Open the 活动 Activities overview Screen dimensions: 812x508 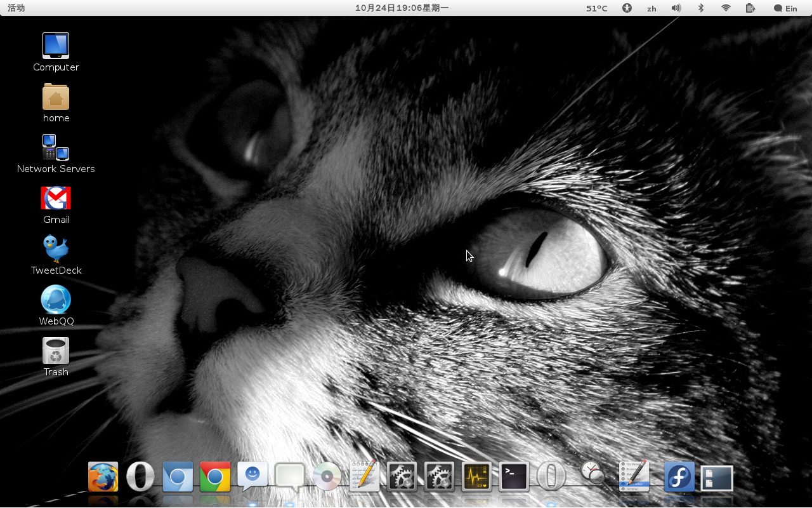pos(16,8)
